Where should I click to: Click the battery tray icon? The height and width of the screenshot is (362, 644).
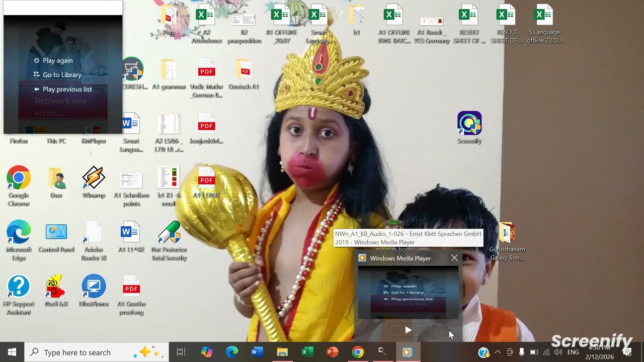(x=534, y=352)
